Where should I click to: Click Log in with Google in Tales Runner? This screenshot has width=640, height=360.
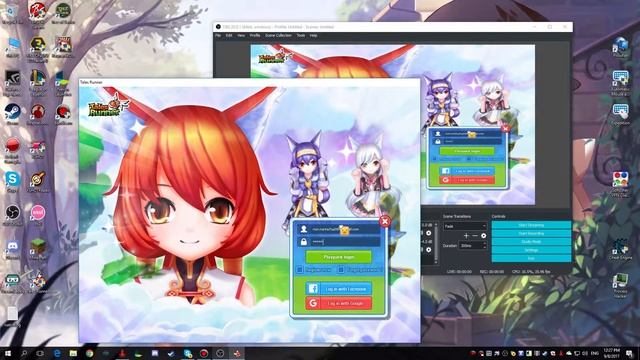click(338, 303)
